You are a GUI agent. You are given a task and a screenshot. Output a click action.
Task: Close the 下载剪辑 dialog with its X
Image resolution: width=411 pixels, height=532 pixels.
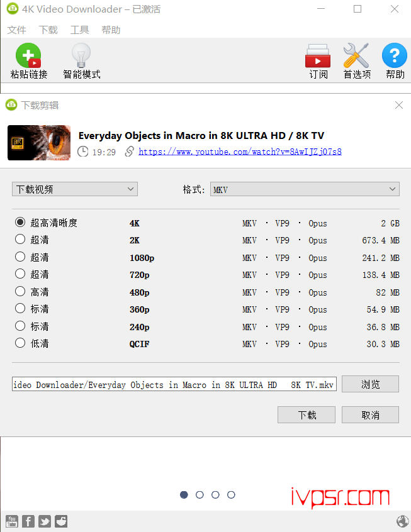[399, 105]
